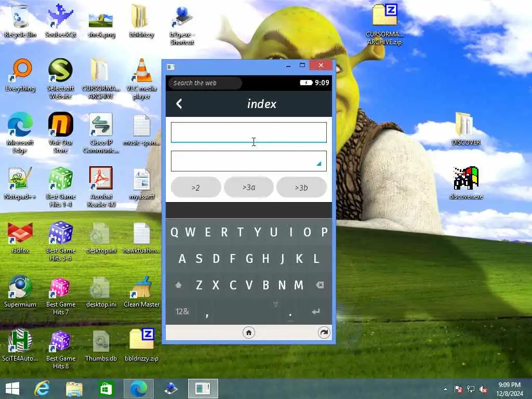Open the Visit Our Store shortcut
The image size is (532, 399).
[60, 132]
